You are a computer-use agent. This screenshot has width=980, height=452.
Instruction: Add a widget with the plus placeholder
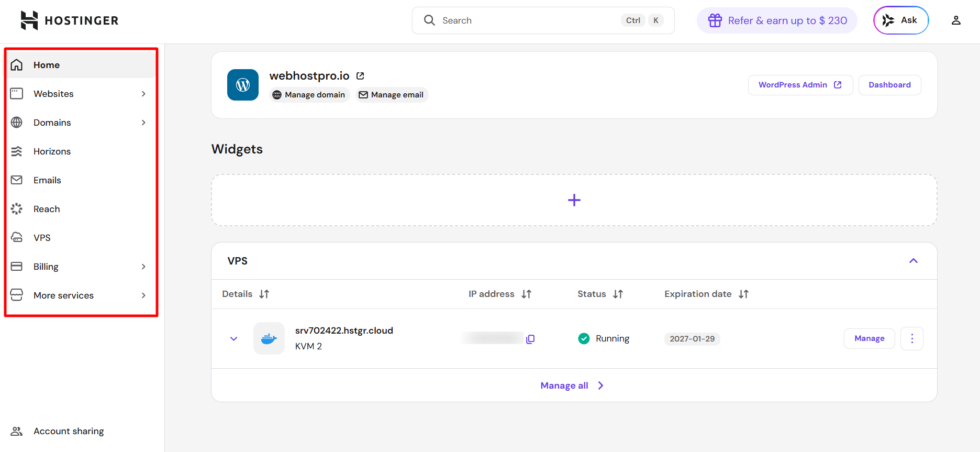574,200
